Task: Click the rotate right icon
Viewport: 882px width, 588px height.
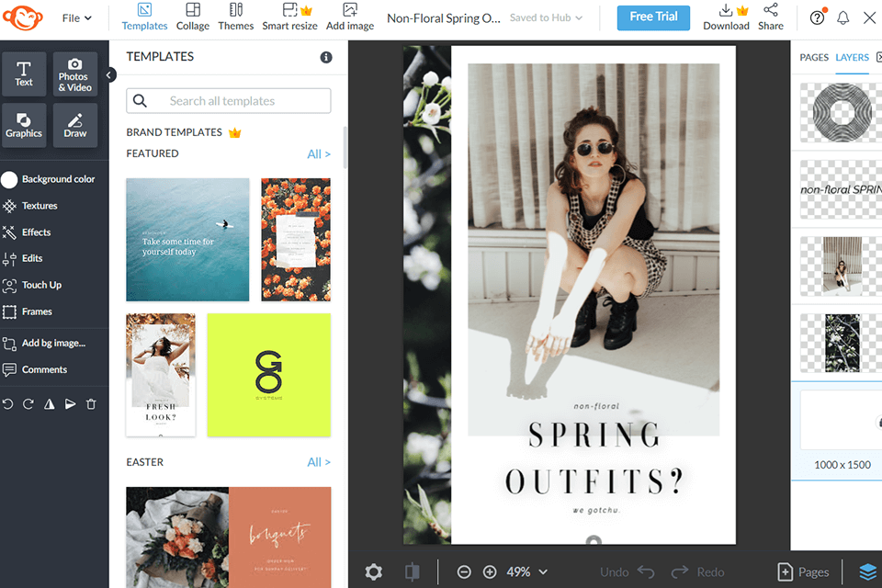Action: pos(28,404)
